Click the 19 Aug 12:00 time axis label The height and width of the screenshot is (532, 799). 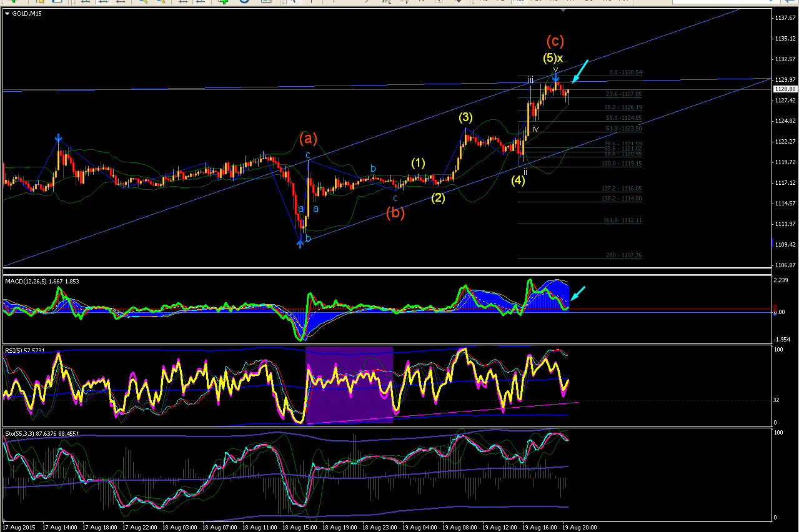500,528
